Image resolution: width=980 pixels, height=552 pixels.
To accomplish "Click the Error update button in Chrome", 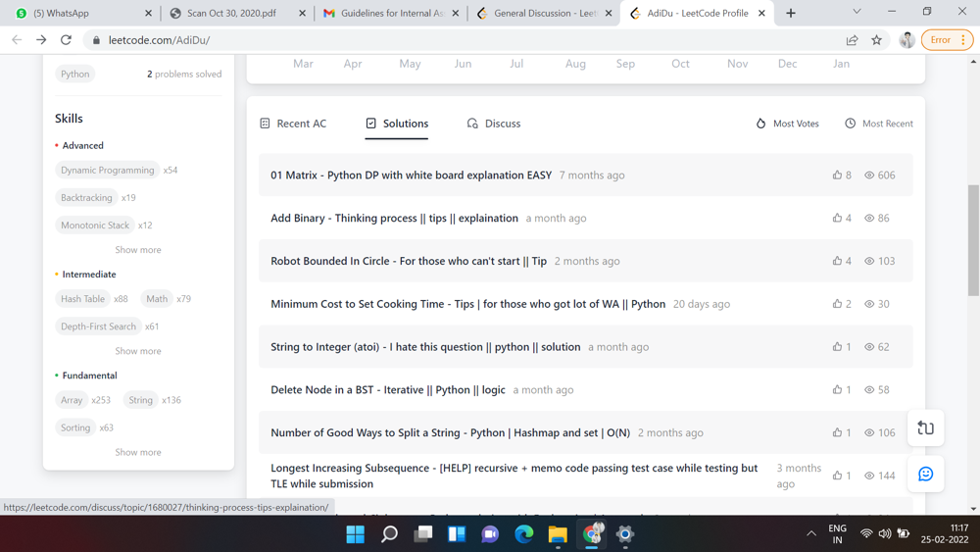I will (x=947, y=40).
